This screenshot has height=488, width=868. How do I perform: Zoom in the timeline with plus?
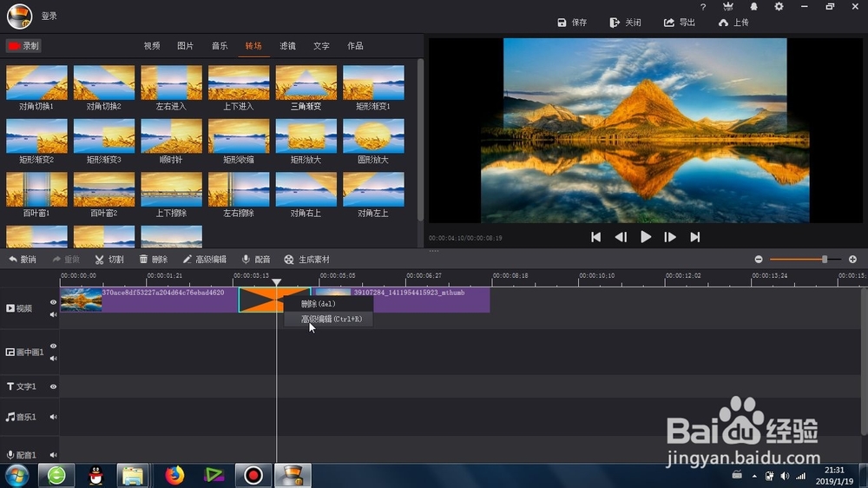click(852, 260)
